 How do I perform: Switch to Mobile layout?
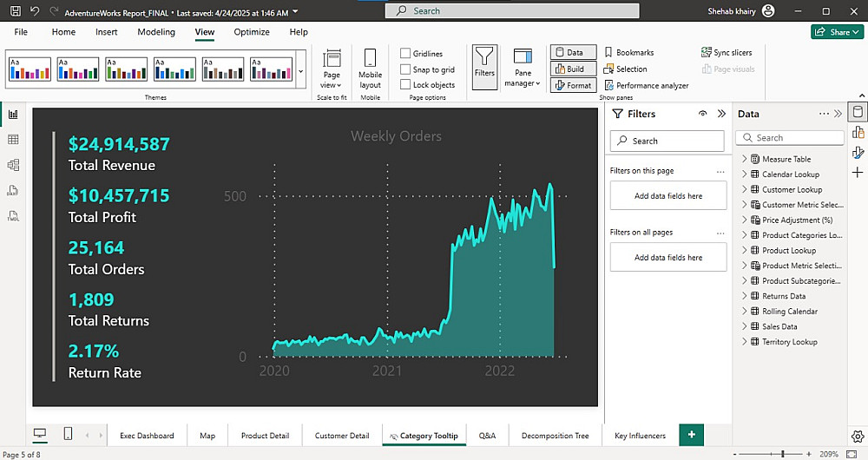370,69
